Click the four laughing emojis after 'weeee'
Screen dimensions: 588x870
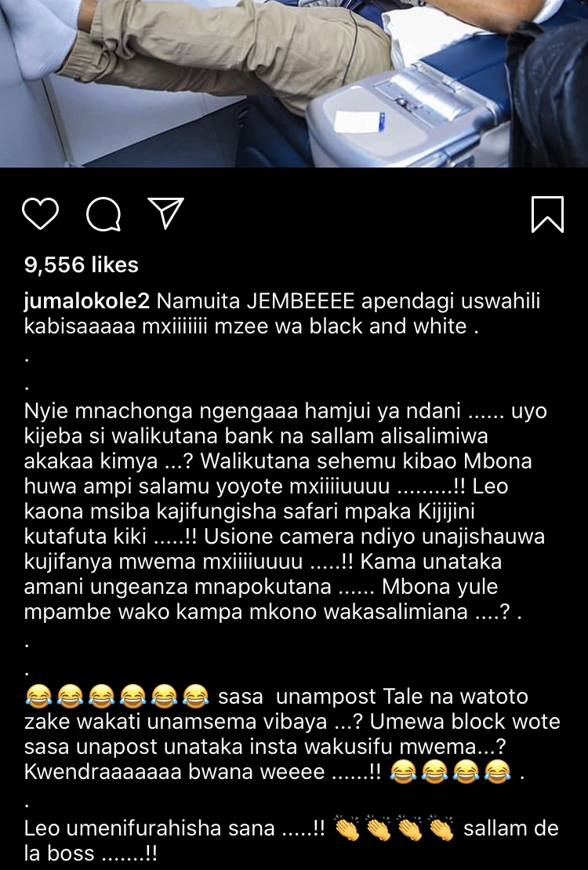tap(449, 772)
